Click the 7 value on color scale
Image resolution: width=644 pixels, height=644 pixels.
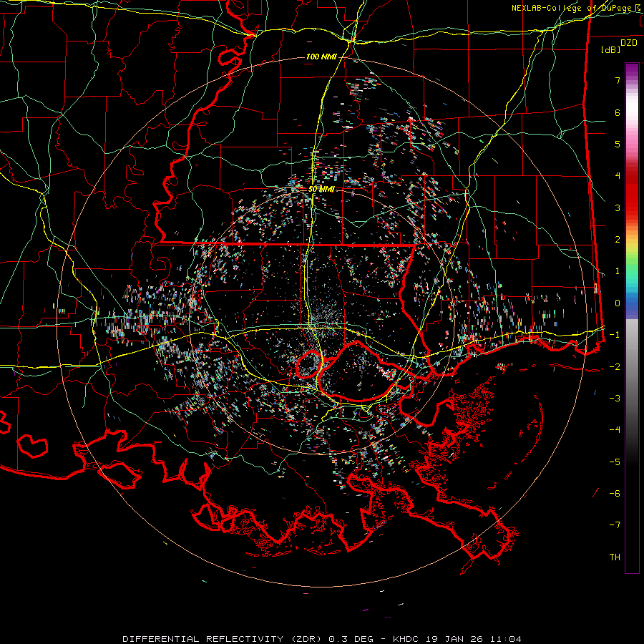click(618, 80)
